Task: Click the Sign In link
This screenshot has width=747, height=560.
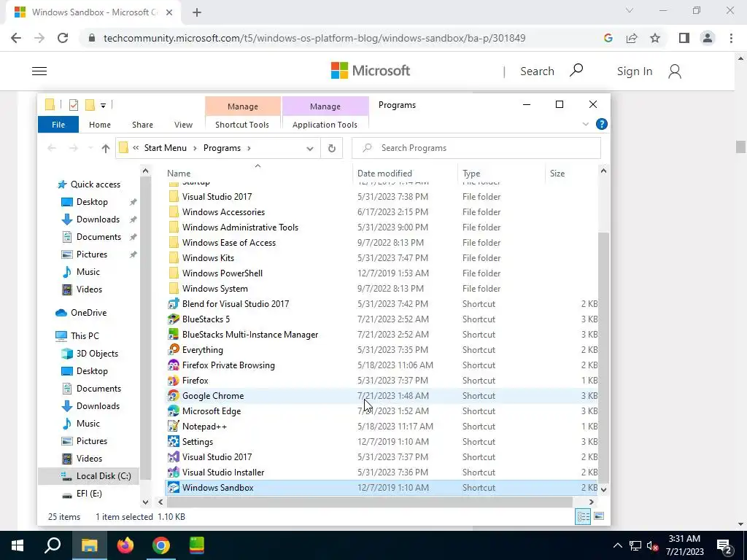Action: (x=634, y=71)
